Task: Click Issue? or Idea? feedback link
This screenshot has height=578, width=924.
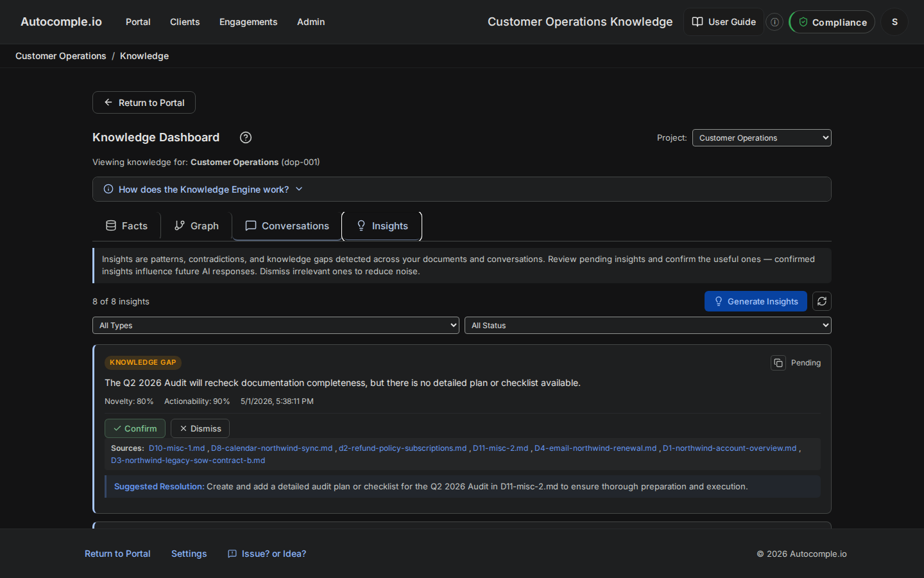Action: [267, 554]
